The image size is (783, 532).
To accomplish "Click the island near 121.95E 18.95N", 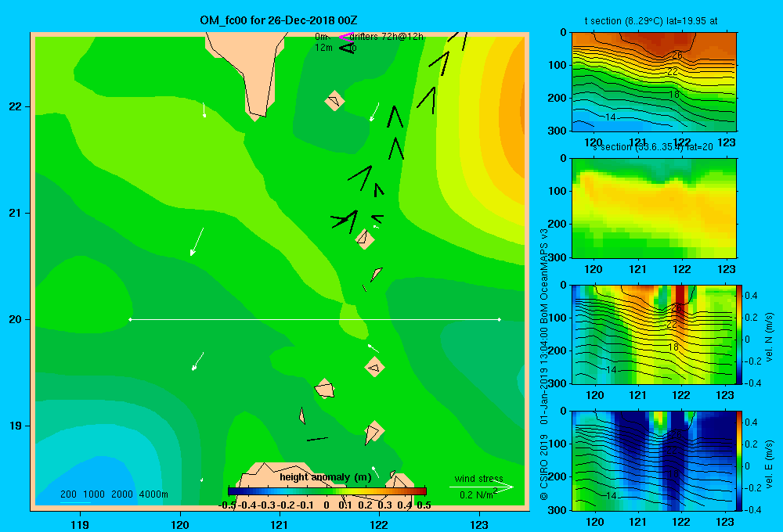I will 373,432.
